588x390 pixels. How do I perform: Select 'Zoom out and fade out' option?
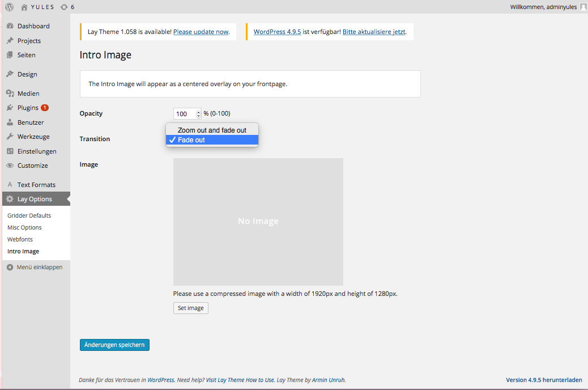(x=212, y=130)
